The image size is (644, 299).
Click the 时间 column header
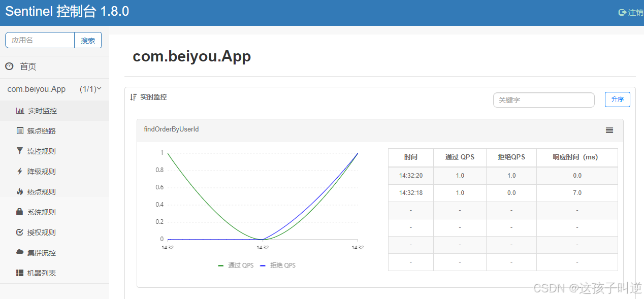click(411, 157)
